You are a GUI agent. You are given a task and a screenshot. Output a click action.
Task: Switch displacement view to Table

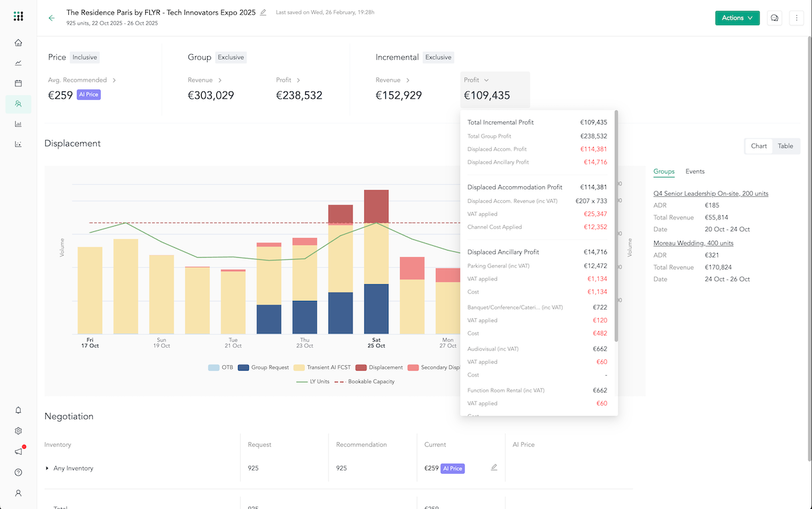coord(785,146)
